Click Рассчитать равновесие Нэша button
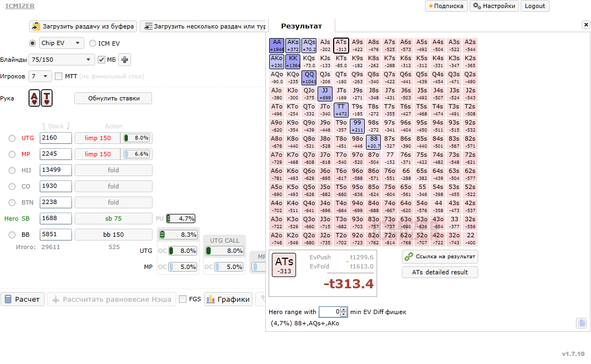The image size is (591, 364). point(112,299)
